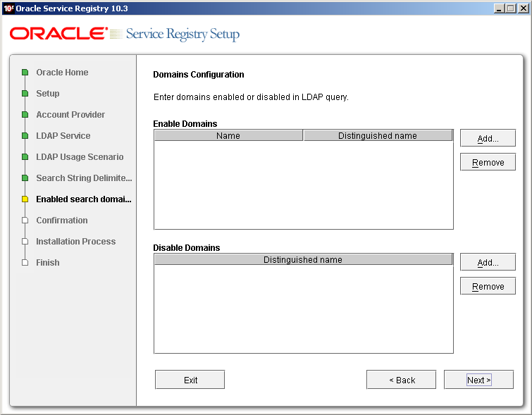
Task: Click Remove button for Enable Domains
Action: 488,162
